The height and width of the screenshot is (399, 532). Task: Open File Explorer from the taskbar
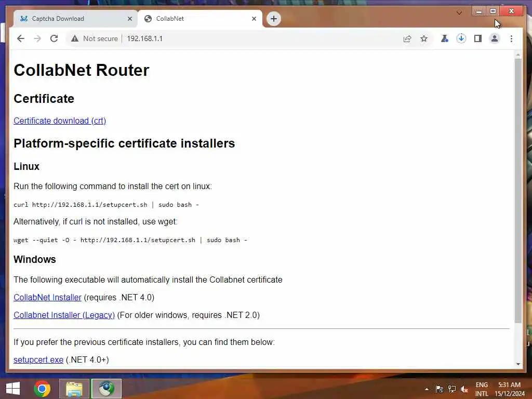click(x=74, y=389)
